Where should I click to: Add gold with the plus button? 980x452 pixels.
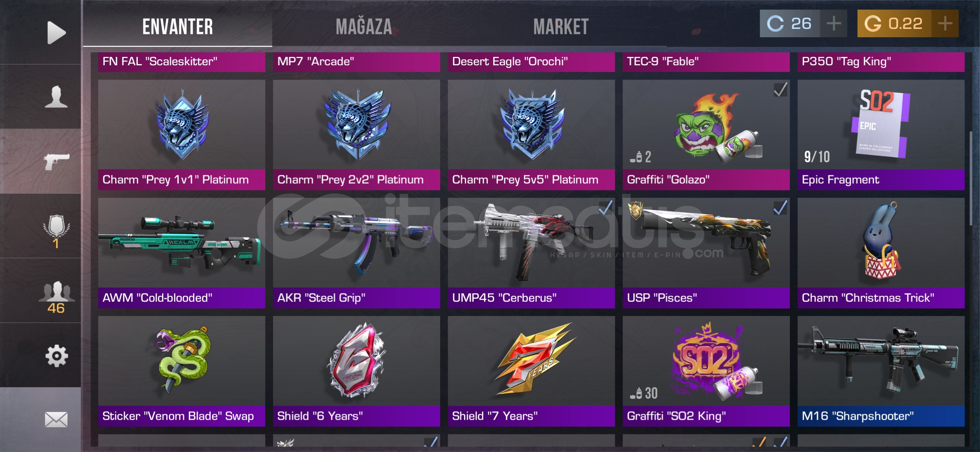(945, 23)
